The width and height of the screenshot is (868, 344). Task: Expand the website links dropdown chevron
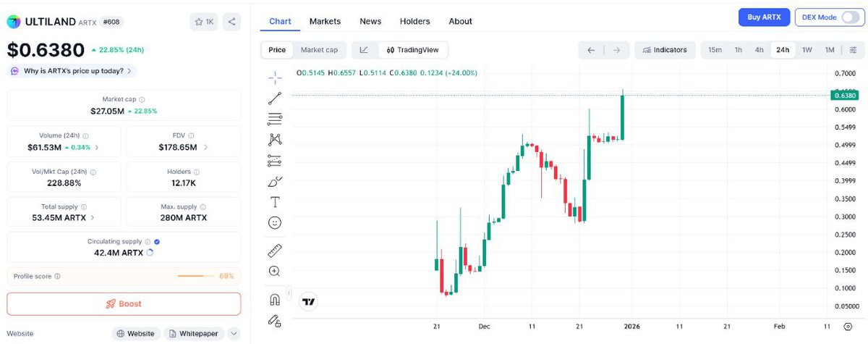point(234,334)
